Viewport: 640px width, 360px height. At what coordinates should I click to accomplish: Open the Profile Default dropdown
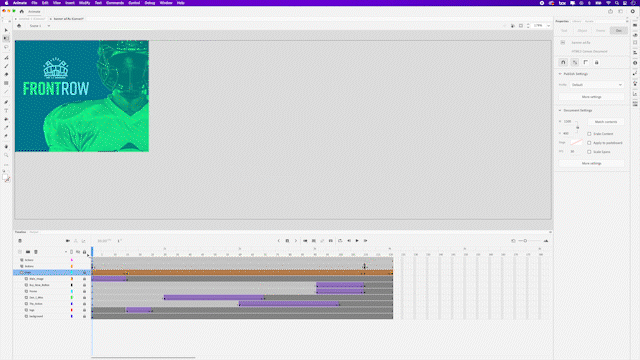point(597,85)
